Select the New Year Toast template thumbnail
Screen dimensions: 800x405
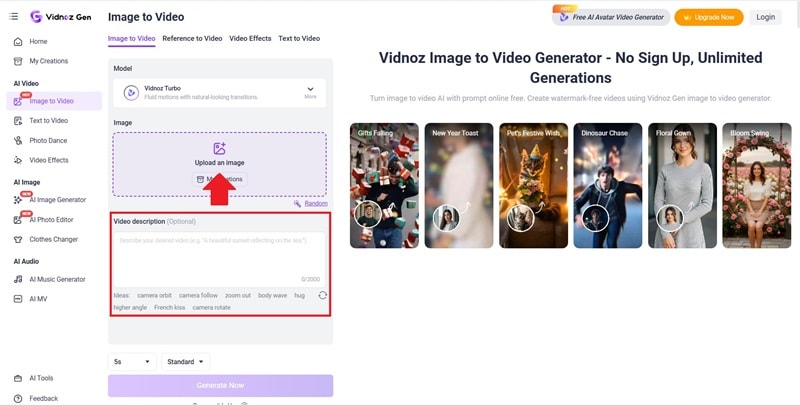(459, 186)
